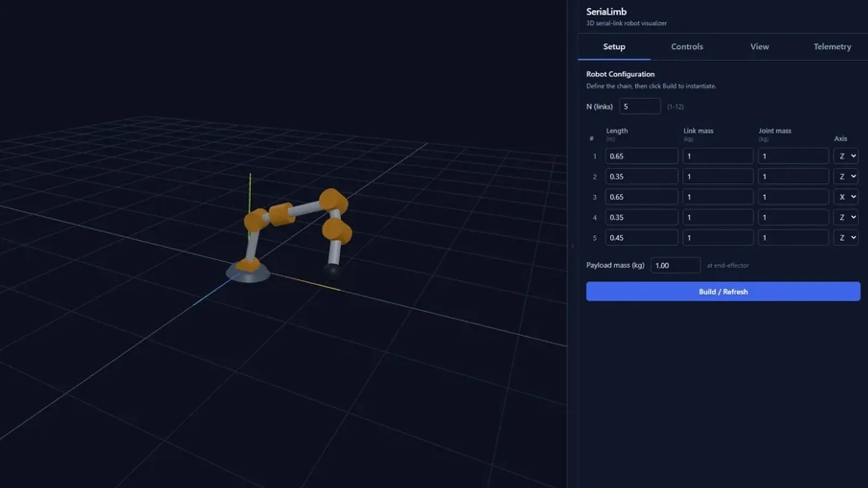This screenshot has width=868, height=488.
Task: Click joint mass field for row 3
Action: 793,197
